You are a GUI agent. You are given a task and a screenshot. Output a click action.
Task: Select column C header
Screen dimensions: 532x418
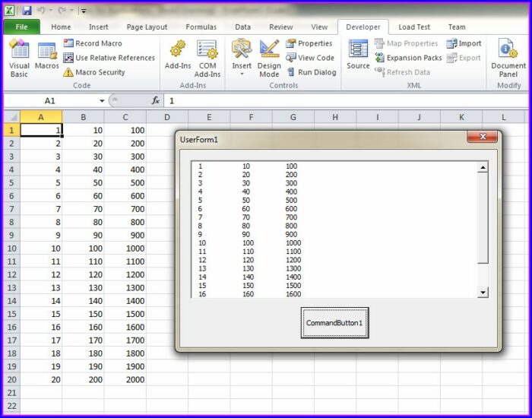125,117
